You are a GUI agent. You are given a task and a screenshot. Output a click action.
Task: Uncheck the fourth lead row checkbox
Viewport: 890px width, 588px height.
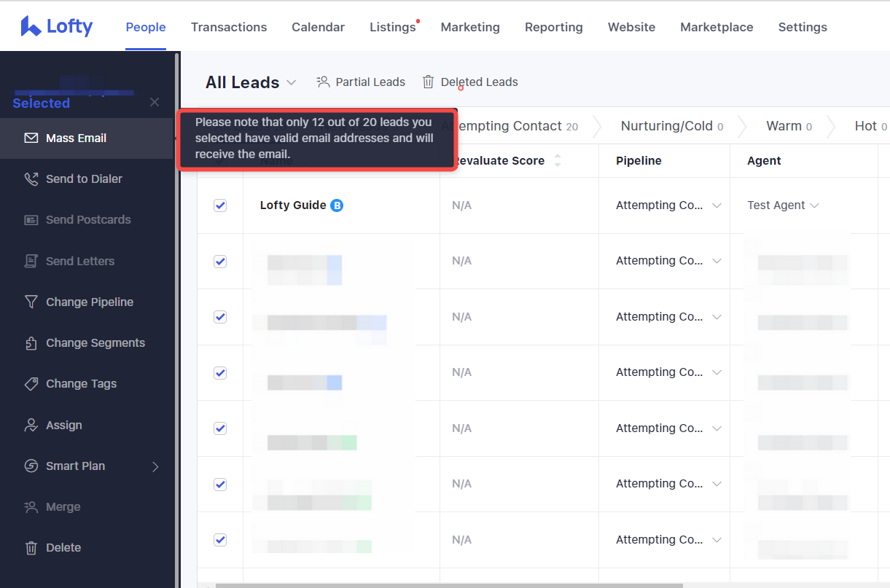[220, 372]
